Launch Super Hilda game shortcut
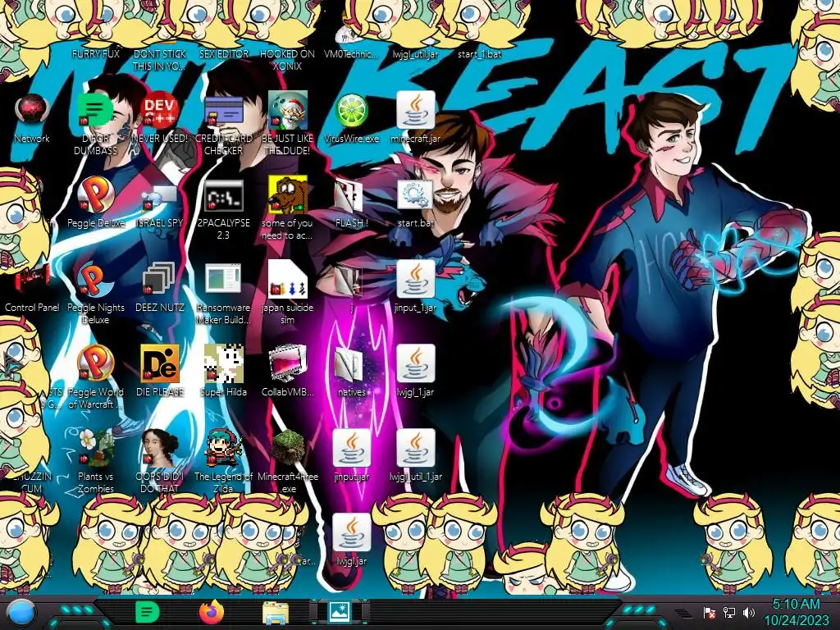Screen dimensions: 840x630 point(223,364)
